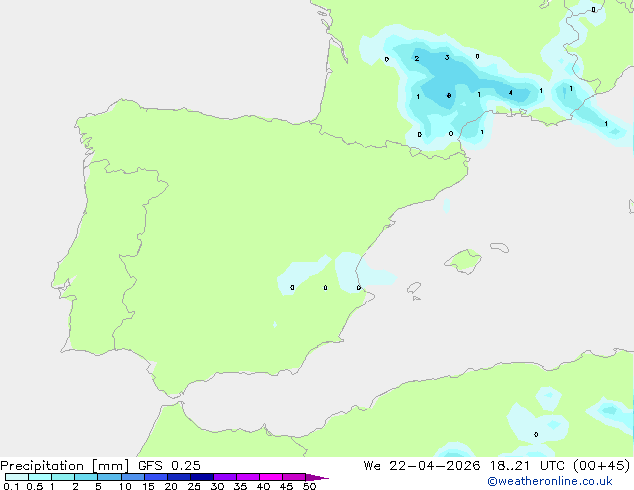Viewport: 634px width, 490px height.
Task: Click the 'Precipitation [mm]' title text
Action: pyautogui.click(x=65, y=466)
